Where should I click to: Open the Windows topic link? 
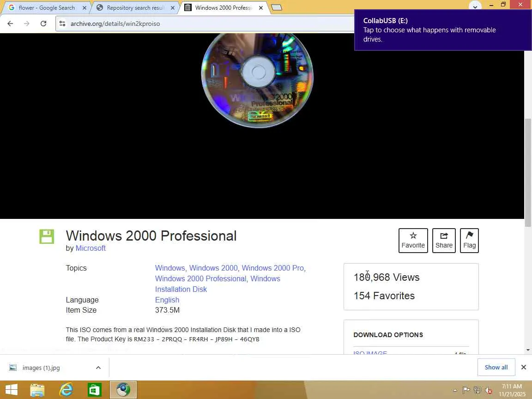point(169,268)
